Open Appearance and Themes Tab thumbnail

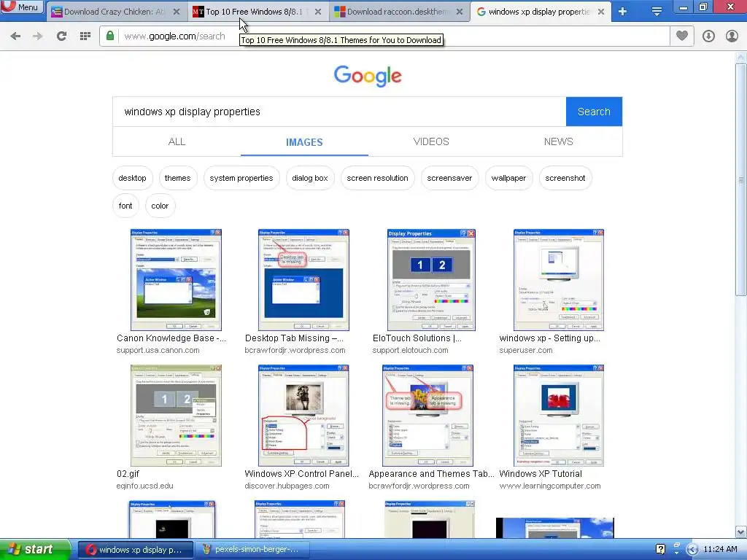427,416
